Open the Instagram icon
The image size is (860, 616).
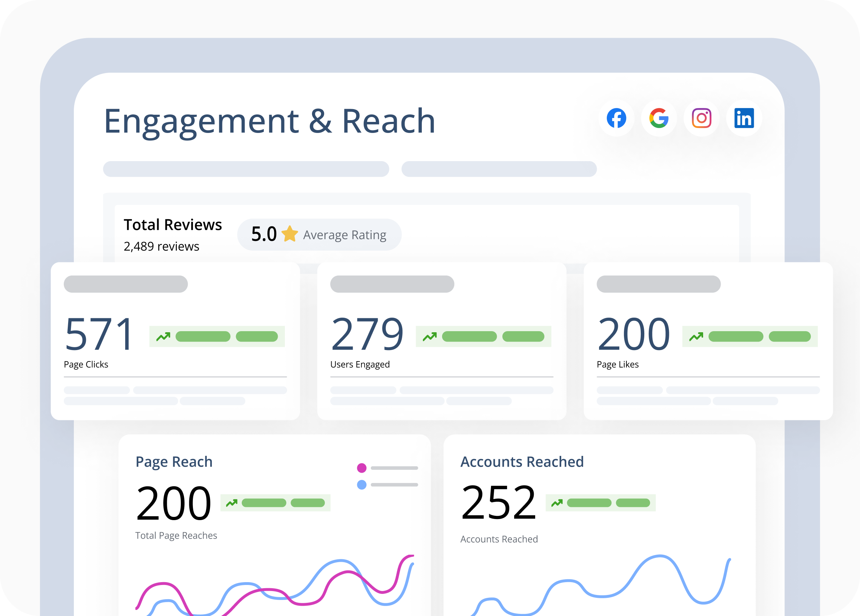click(x=701, y=118)
